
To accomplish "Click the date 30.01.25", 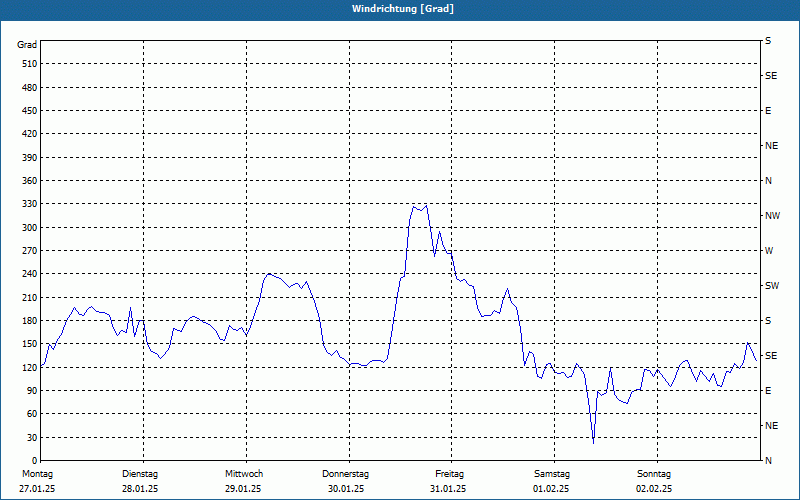I will coord(346,489).
